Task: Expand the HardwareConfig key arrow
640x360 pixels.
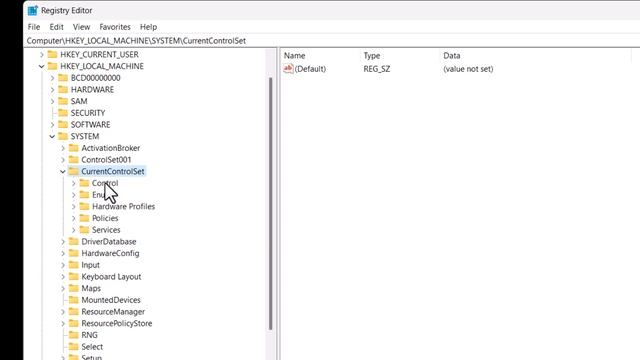Action: pos(63,253)
